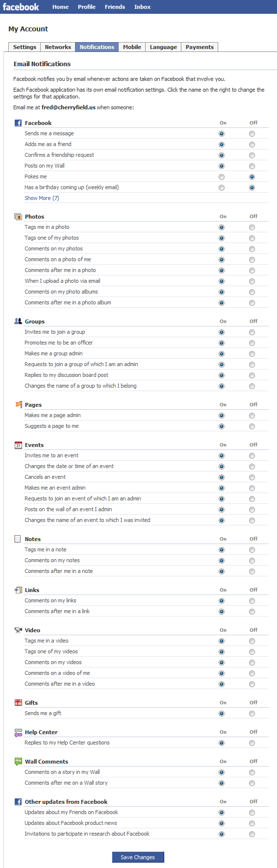Image resolution: width=277 pixels, height=868 pixels.
Task: Turn on 'Pokes me' email notifications
Action: tap(222, 177)
